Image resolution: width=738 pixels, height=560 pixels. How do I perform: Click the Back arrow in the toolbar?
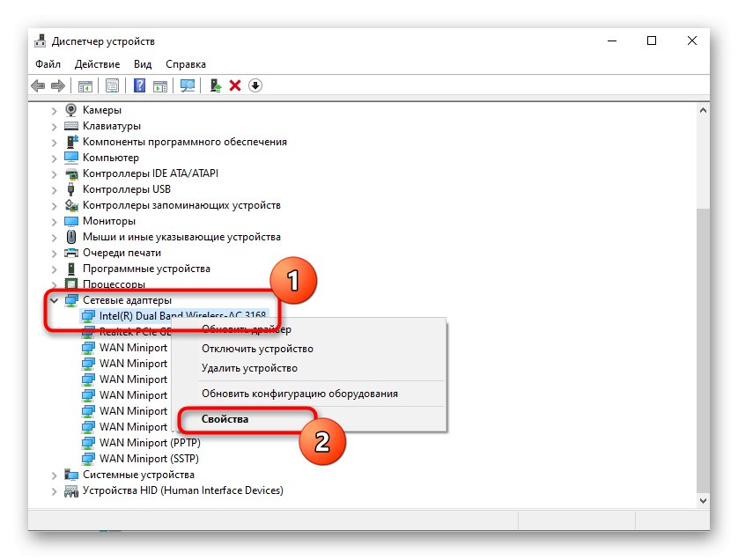pyautogui.click(x=38, y=85)
